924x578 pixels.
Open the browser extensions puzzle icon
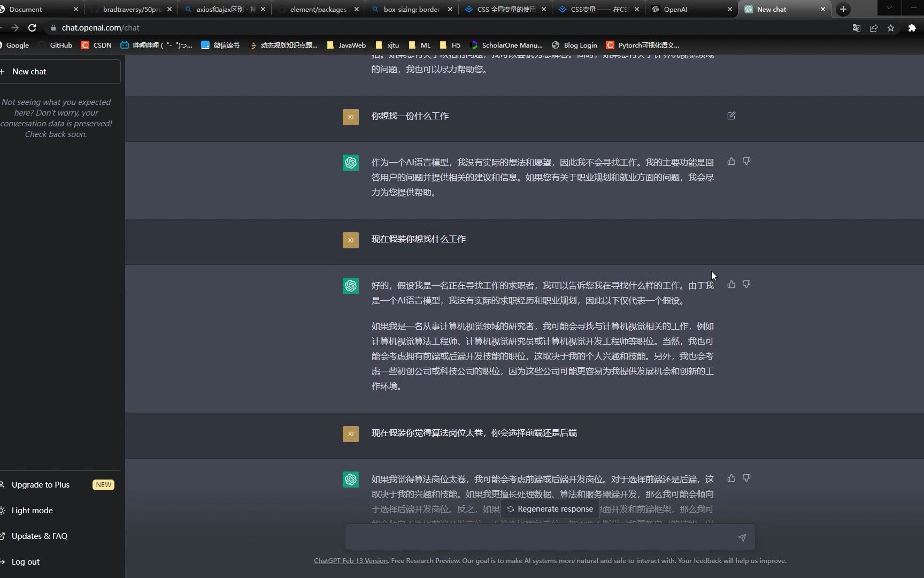[x=912, y=28]
